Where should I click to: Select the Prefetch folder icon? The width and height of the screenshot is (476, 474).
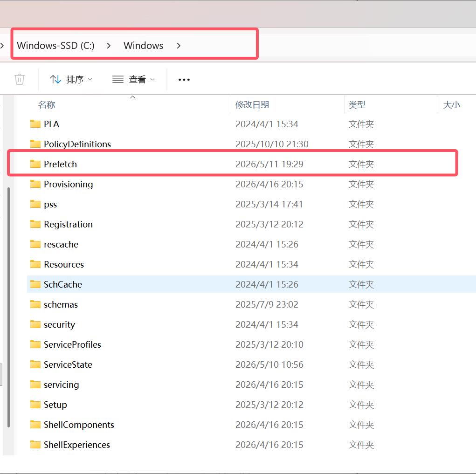(x=35, y=164)
